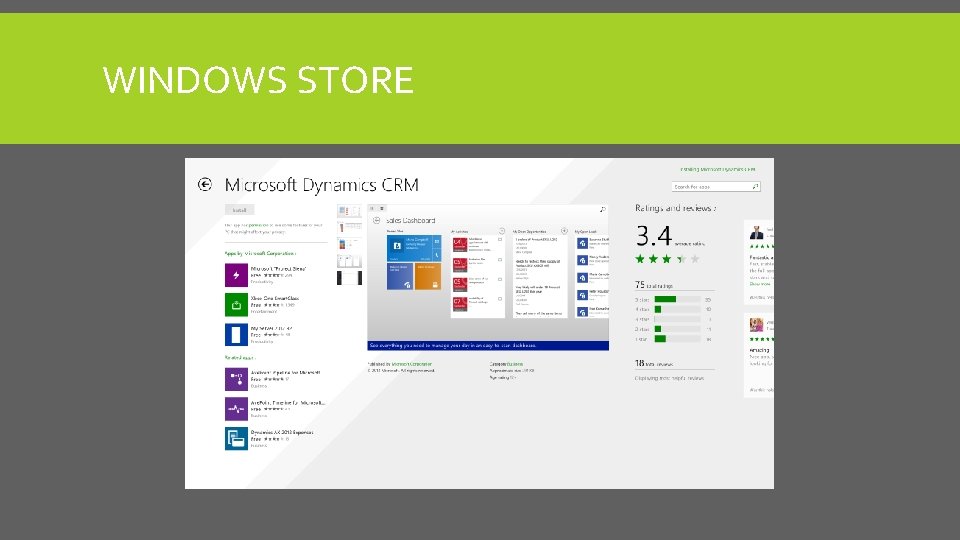Open the Business category link

point(514,364)
